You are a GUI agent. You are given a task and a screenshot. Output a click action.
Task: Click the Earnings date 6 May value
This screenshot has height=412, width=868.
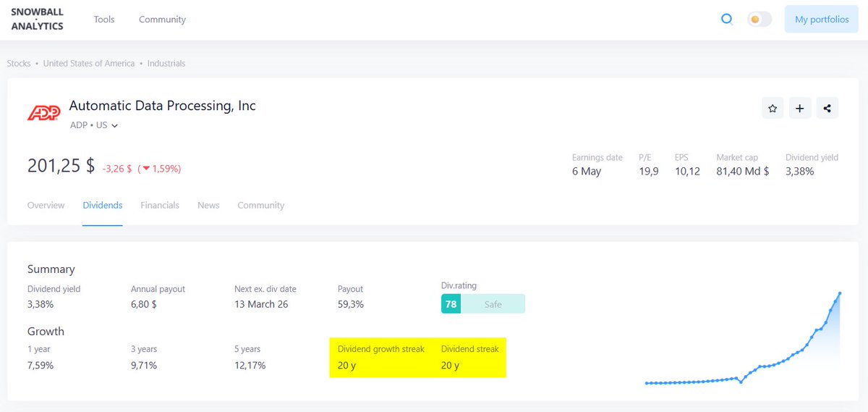pyautogui.click(x=587, y=172)
